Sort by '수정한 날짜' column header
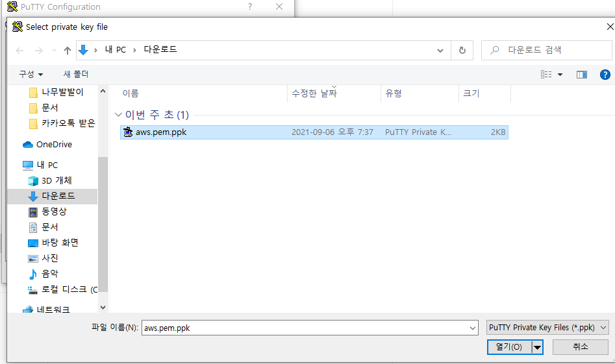 coord(314,93)
